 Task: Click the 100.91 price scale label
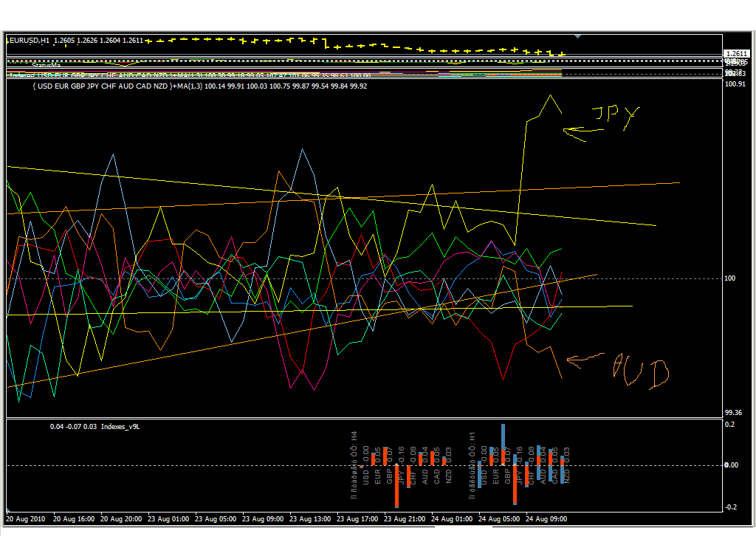click(735, 84)
